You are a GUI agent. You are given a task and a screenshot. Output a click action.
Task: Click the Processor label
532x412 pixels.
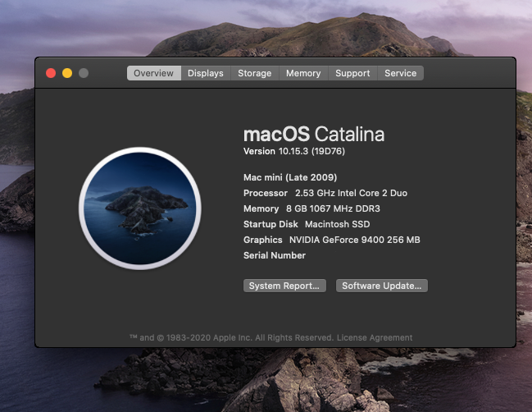tap(266, 193)
